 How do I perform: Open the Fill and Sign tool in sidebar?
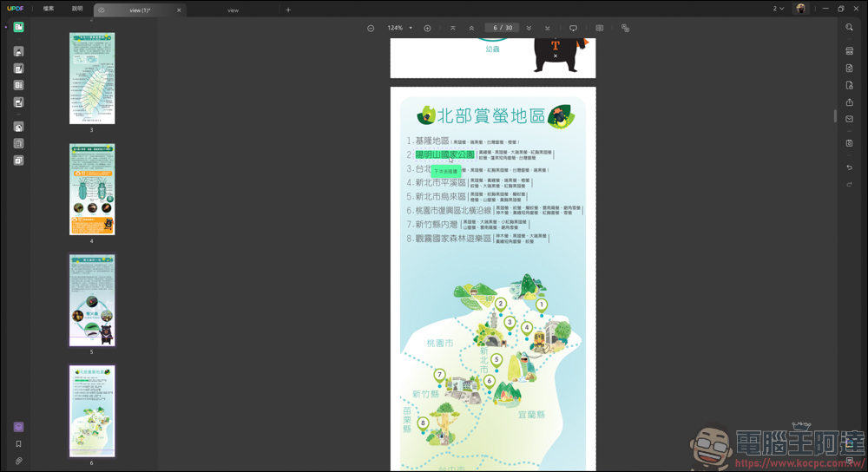18,102
